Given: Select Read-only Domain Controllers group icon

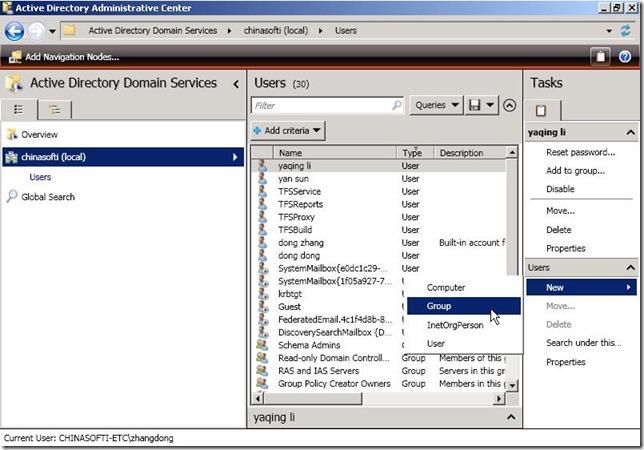Looking at the screenshot, I should 262,358.
